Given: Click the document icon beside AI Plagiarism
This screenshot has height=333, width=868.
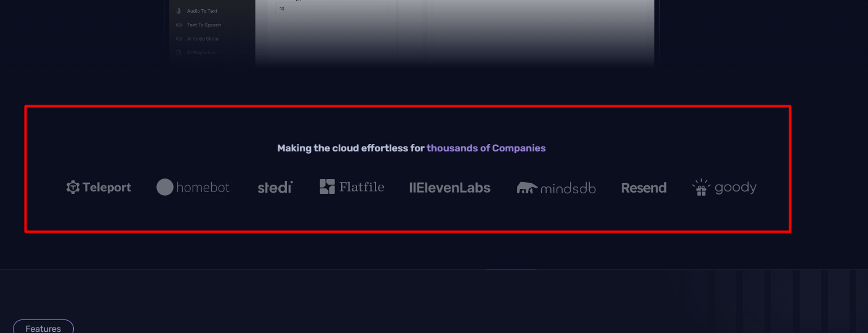Looking at the screenshot, I should [x=179, y=53].
